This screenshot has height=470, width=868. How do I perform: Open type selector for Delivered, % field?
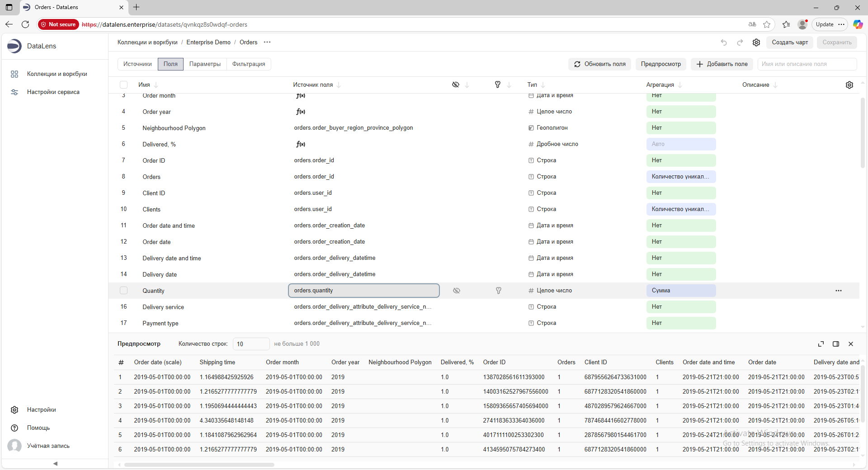[557, 144]
